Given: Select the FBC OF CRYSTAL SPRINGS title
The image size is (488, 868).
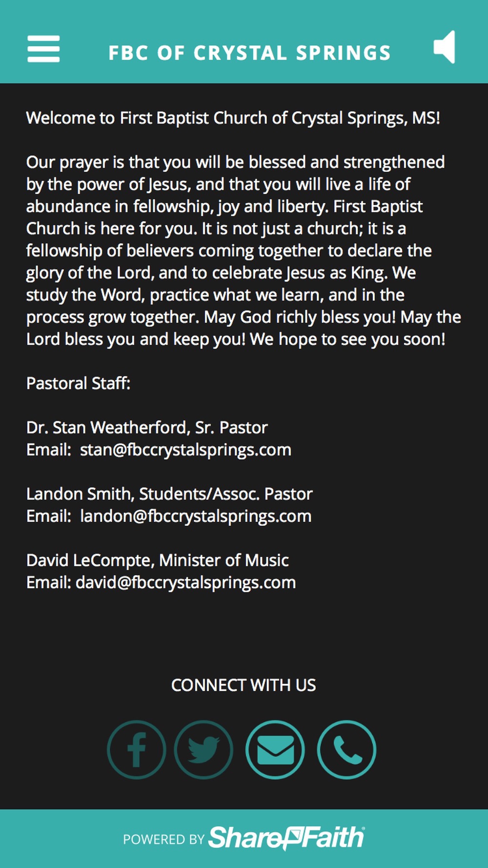Looking at the screenshot, I should tap(249, 53).
